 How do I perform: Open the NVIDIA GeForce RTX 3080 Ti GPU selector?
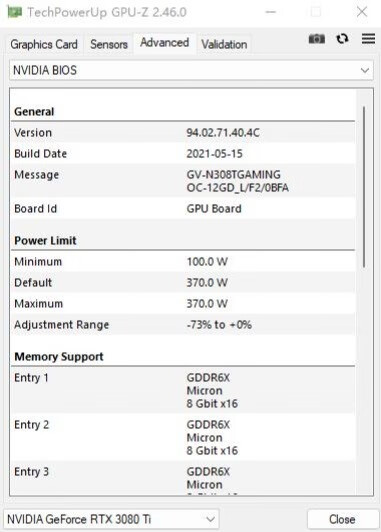pyautogui.click(x=111, y=519)
